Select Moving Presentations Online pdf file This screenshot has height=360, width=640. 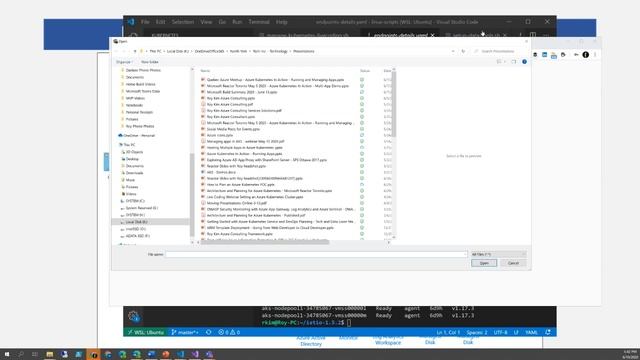[236, 203]
